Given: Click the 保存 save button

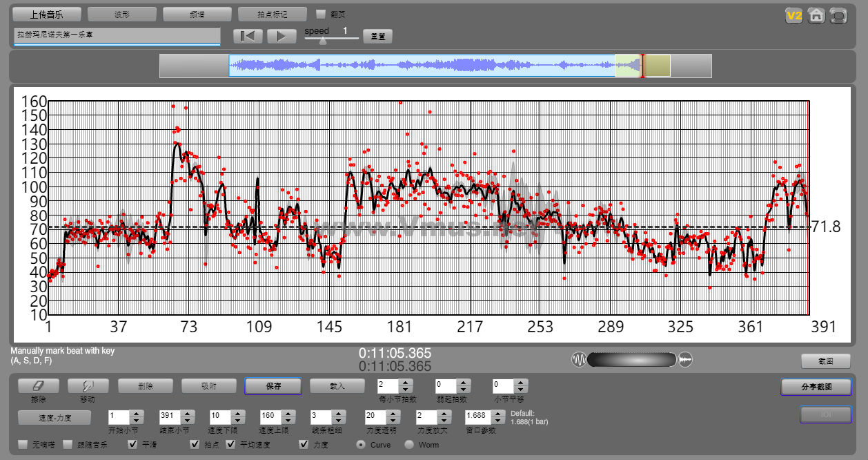Looking at the screenshot, I should click(273, 385).
